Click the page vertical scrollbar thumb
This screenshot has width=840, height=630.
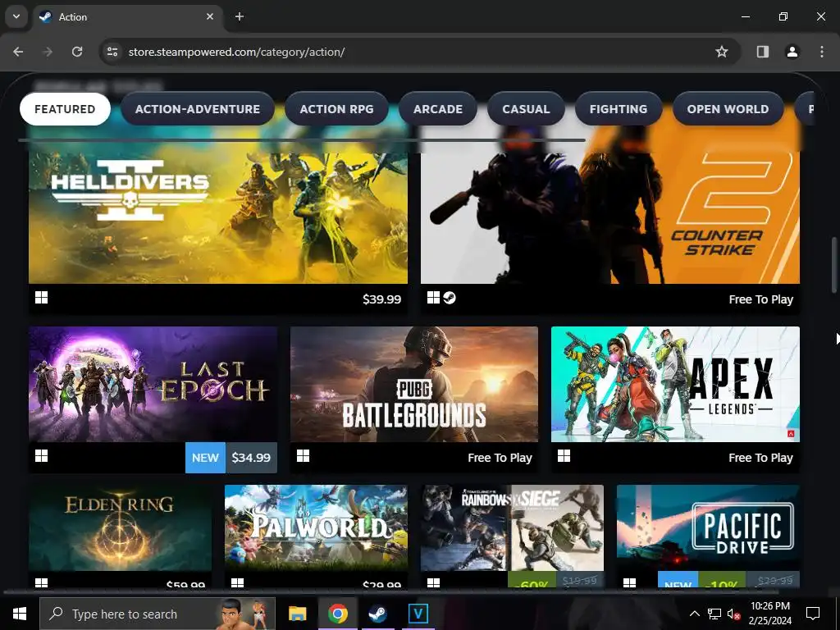[834, 264]
